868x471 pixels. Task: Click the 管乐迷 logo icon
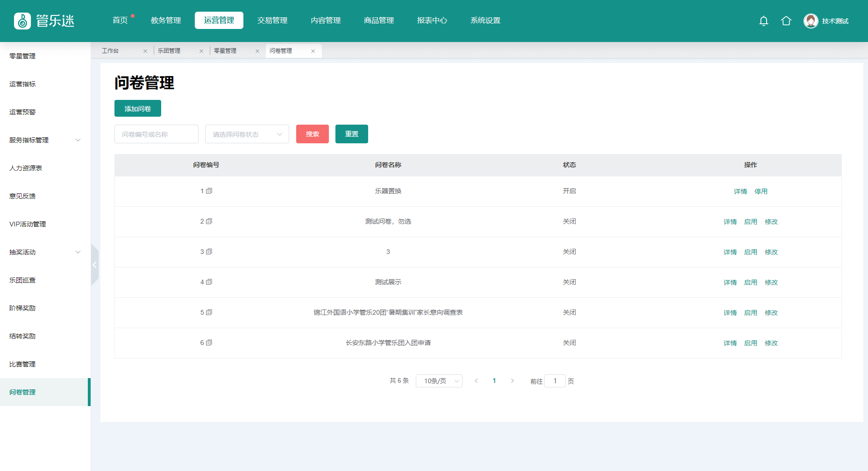(22, 21)
